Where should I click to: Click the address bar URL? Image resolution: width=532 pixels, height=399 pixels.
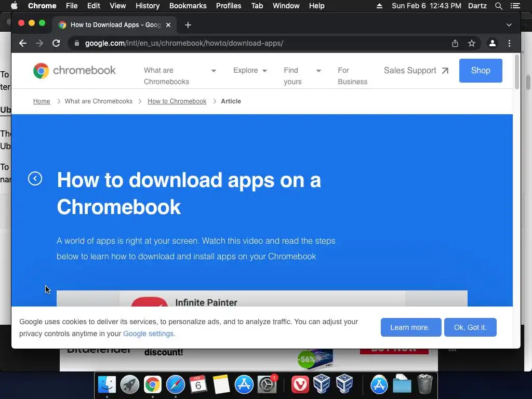184,43
